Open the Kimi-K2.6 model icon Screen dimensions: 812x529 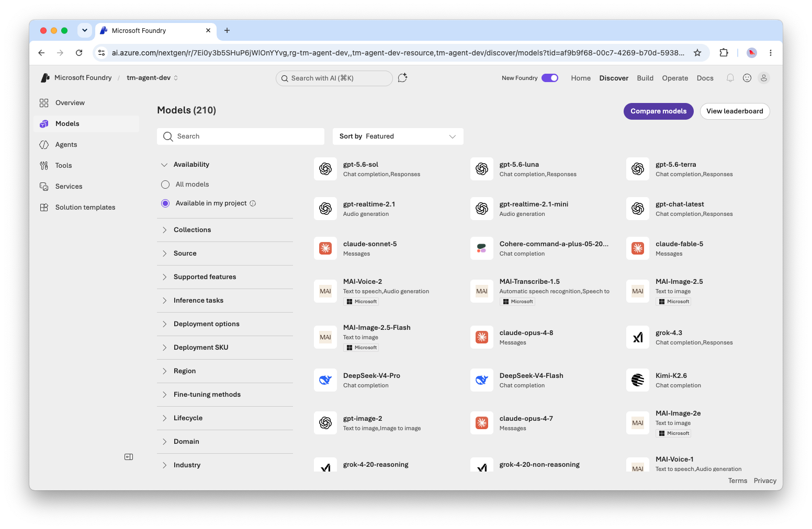point(638,380)
